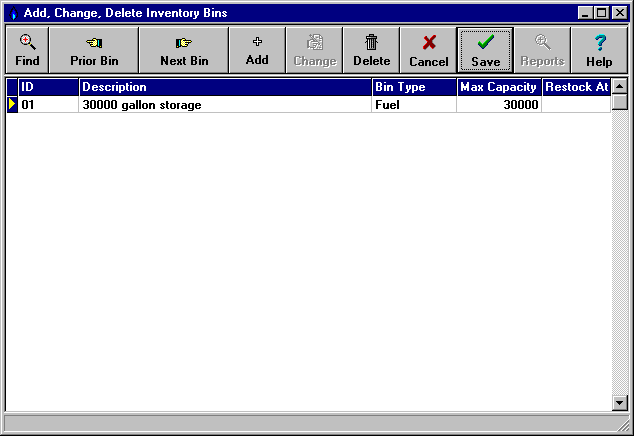Select the Bin Type column header

(414, 87)
